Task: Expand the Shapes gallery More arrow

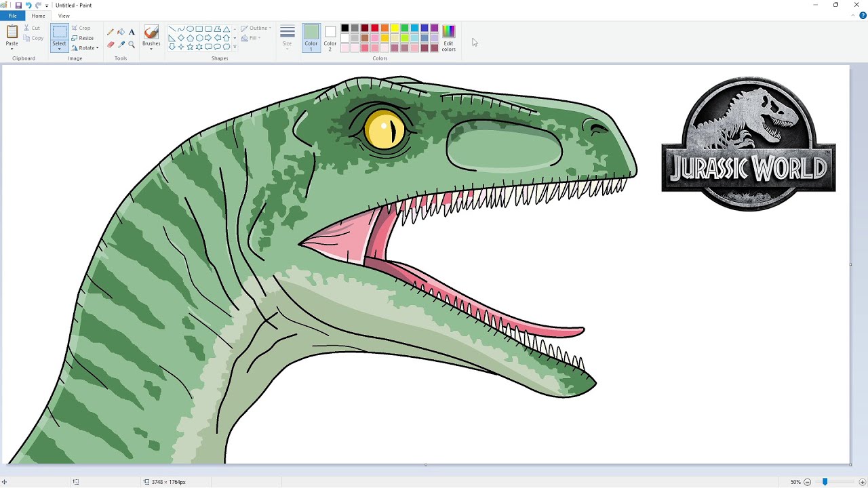Action: (235, 47)
